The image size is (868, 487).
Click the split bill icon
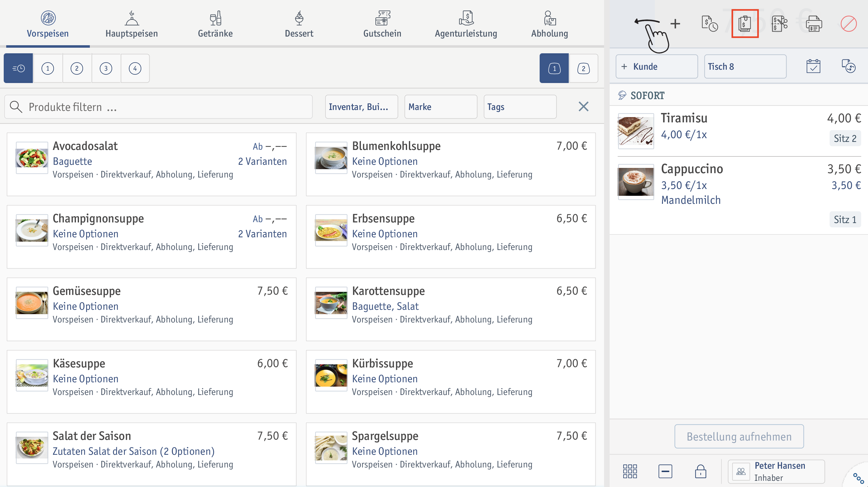(x=779, y=24)
